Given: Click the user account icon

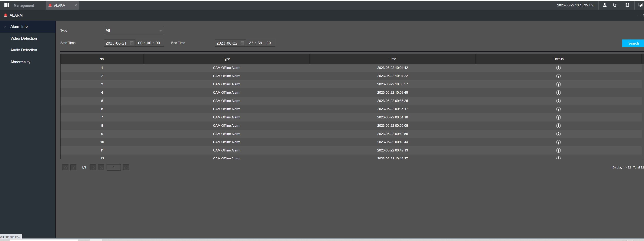Looking at the screenshot, I should tap(605, 5).
